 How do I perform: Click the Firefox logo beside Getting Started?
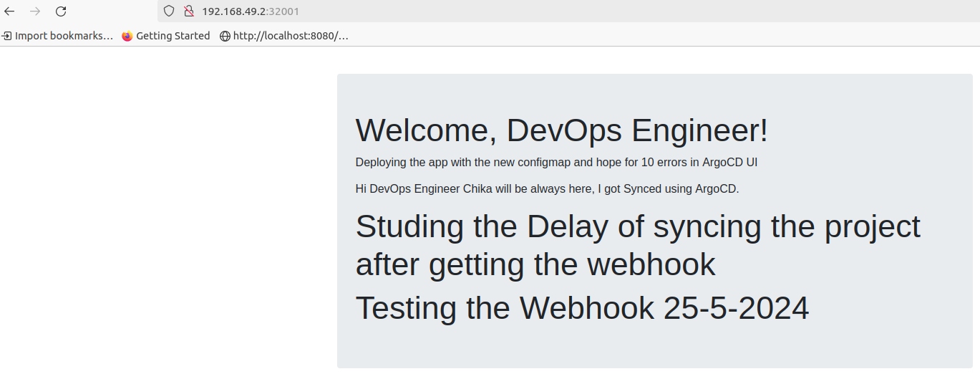coord(127,36)
